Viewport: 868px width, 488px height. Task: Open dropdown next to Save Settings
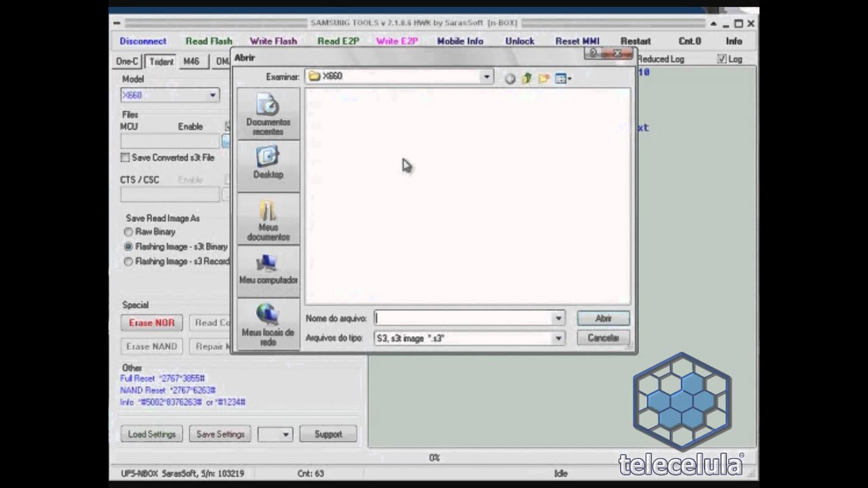coord(285,434)
